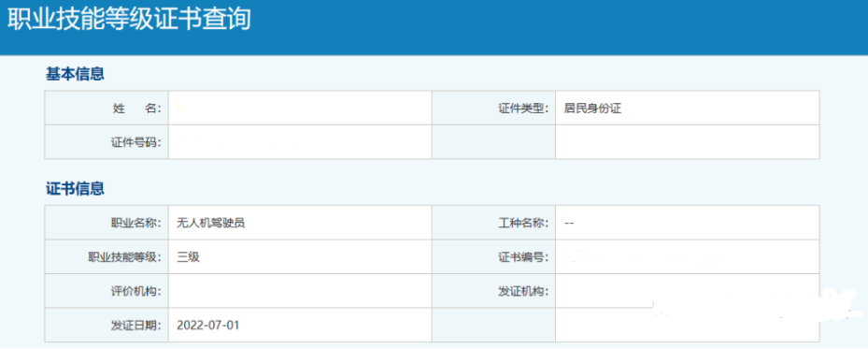The width and height of the screenshot is (868, 349).
Task: Click the 发证机构 label cell
Action: click(x=493, y=291)
